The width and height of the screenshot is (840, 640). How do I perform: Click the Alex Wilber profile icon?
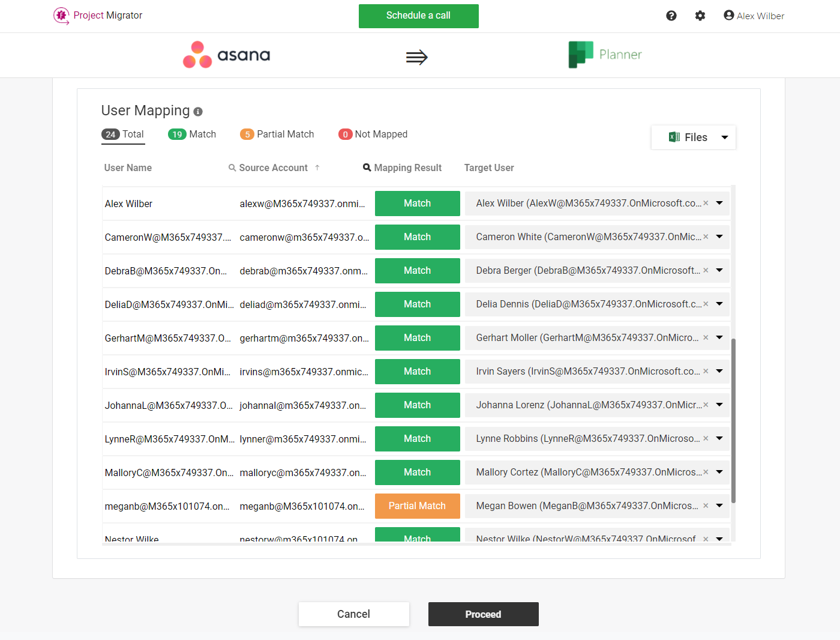click(728, 15)
